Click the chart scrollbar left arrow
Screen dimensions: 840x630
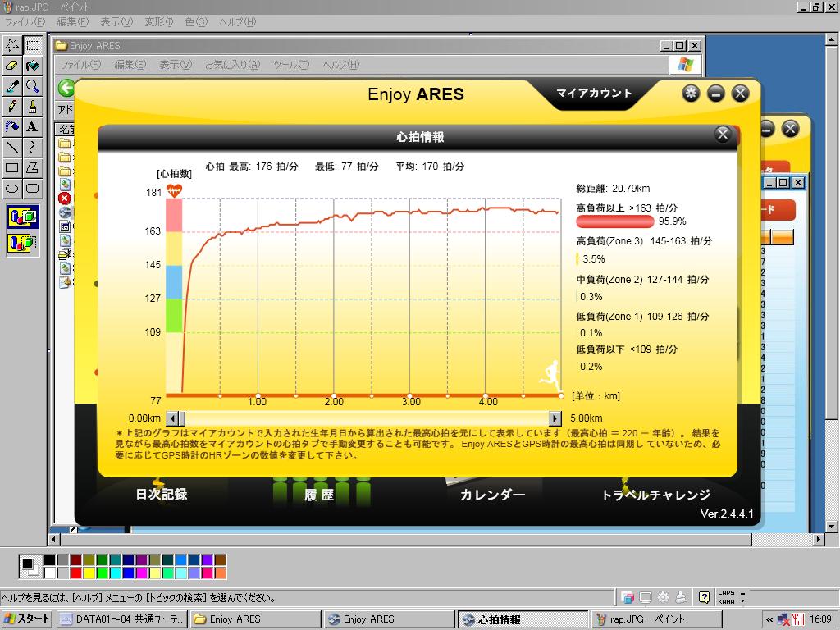[172, 418]
